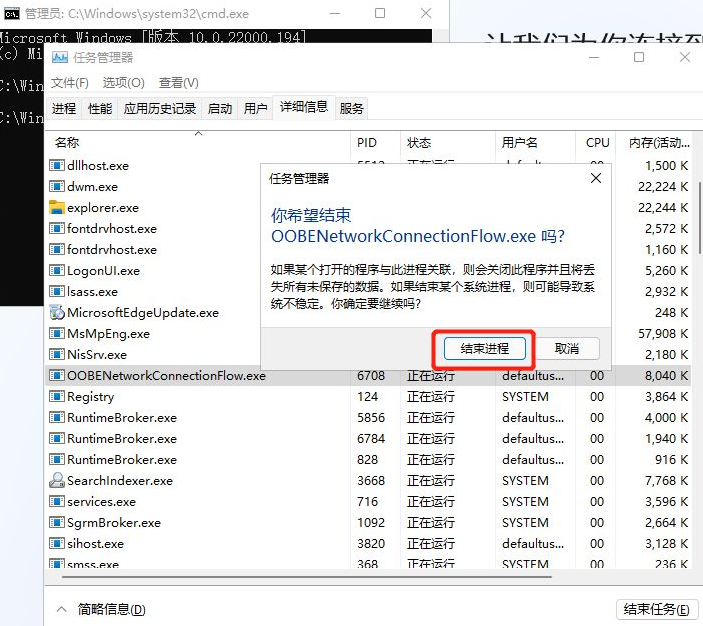Click the SearchIndexer.exe icon

click(56, 480)
